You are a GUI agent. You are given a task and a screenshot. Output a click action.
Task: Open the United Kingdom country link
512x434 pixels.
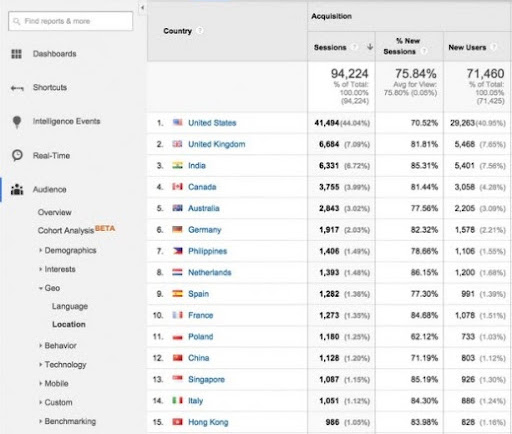click(x=217, y=144)
